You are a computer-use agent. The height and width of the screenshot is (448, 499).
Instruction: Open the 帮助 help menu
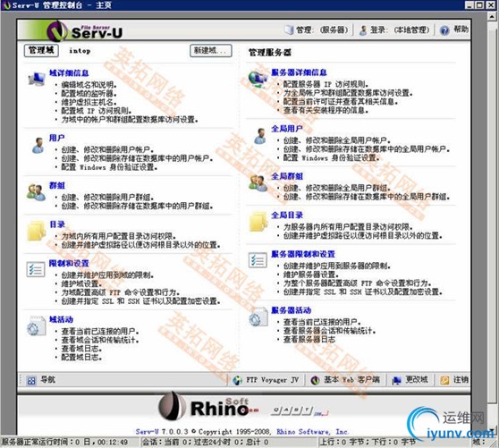click(454, 30)
